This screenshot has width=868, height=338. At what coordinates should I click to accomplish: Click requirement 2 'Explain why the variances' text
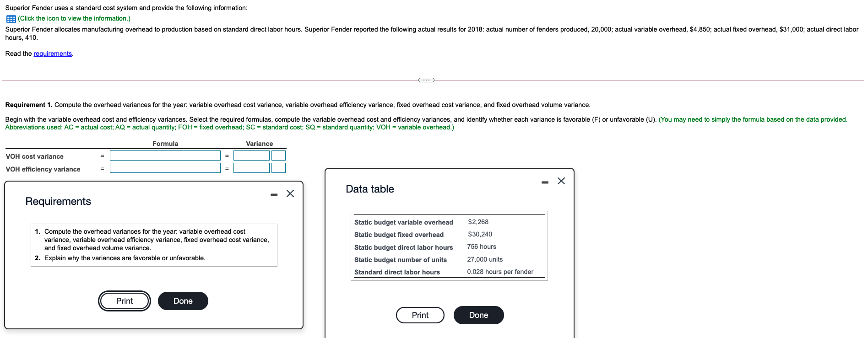click(125, 258)
